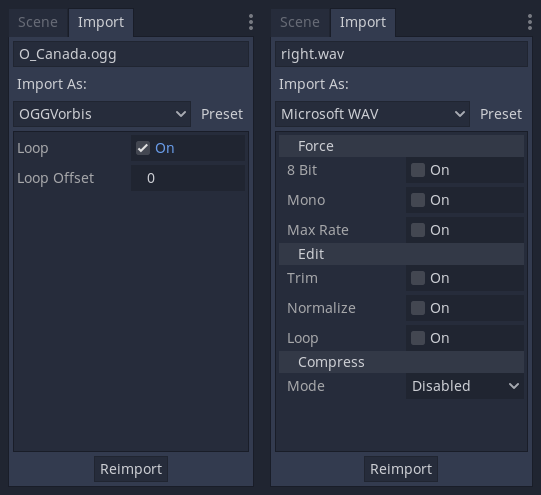Enable the Mono checkbox
Image resolution: width=541 pixels, height=495 pixels.
(x=417, y=200)
